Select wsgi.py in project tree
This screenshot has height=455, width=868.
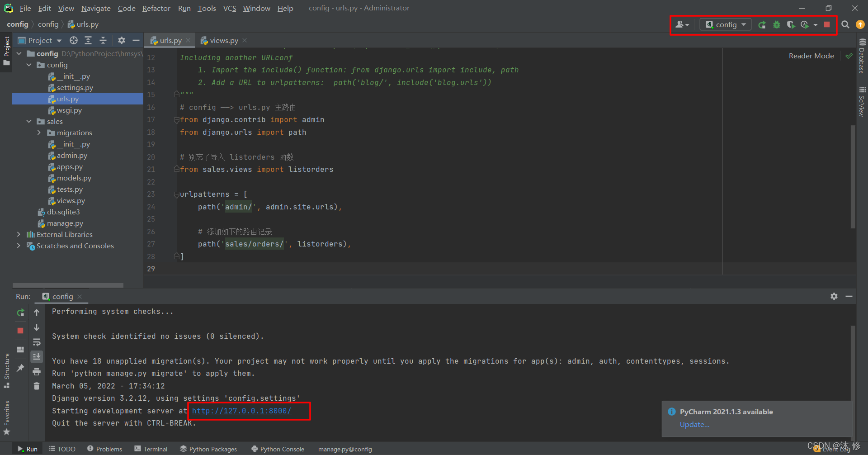click(x=65, y=110)
